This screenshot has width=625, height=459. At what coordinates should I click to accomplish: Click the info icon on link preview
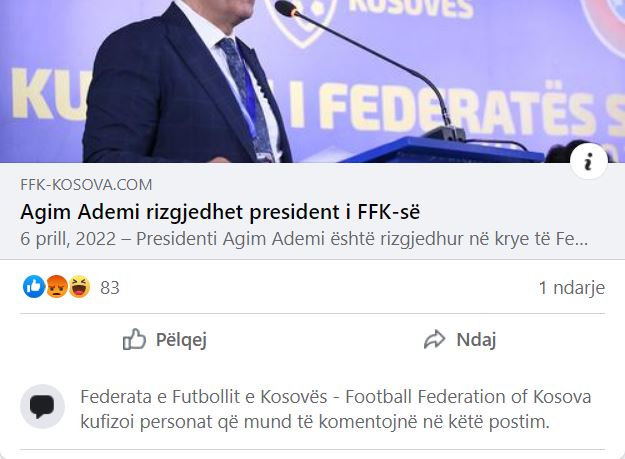point(589,160)
